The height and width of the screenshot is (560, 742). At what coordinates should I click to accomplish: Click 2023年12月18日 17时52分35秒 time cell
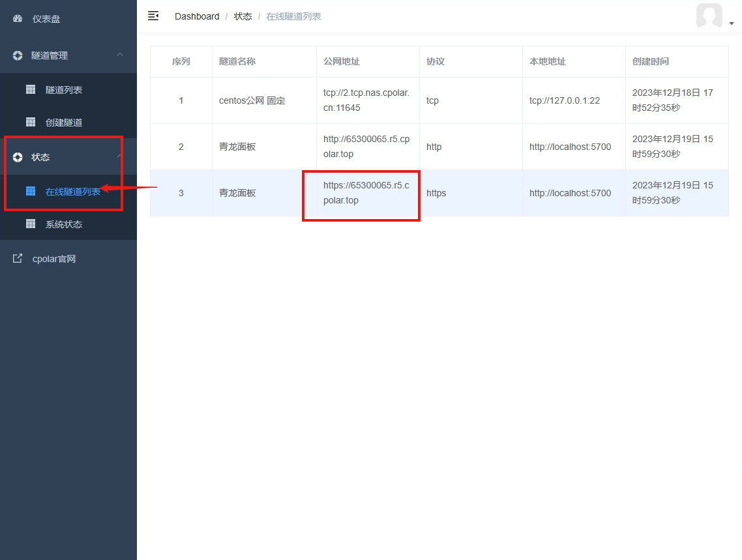[677, 100]
